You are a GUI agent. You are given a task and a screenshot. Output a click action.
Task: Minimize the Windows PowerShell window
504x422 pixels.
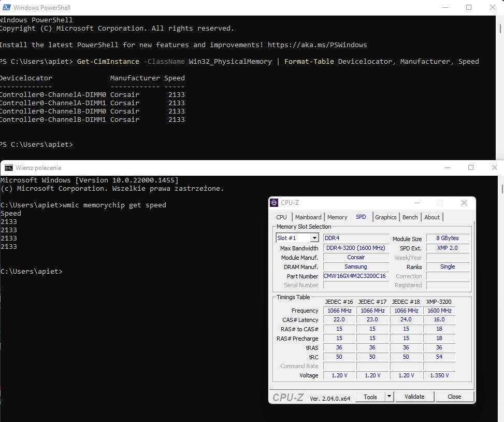[445, 7]
